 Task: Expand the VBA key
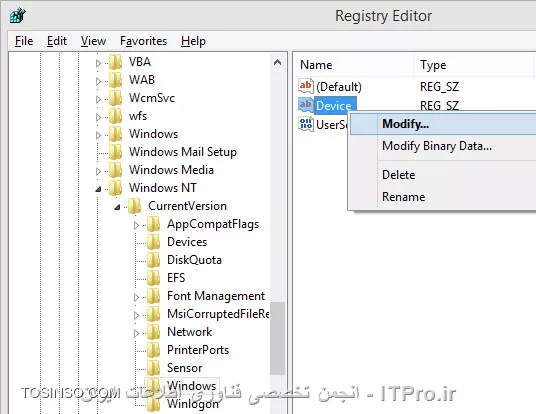[x=98, y=63]
